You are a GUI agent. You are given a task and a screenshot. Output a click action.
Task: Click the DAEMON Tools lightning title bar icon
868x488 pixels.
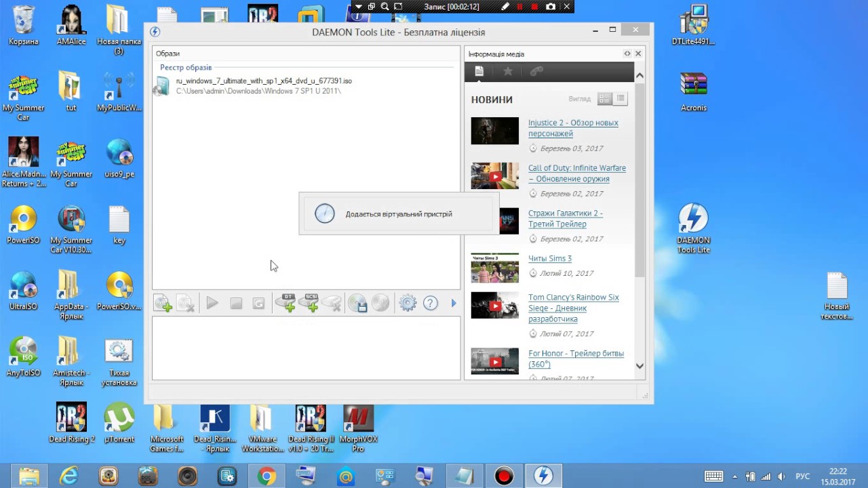point(155,32)
